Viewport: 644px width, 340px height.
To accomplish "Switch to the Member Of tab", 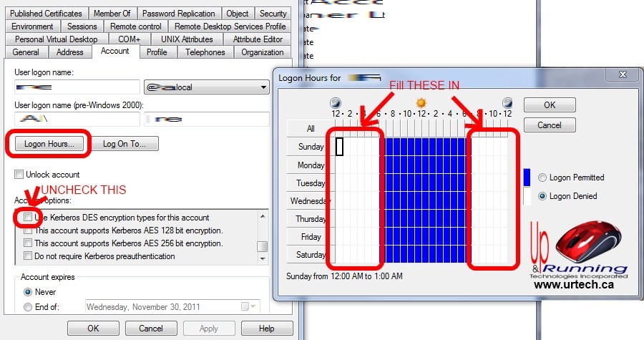I will tap(112, 14).
